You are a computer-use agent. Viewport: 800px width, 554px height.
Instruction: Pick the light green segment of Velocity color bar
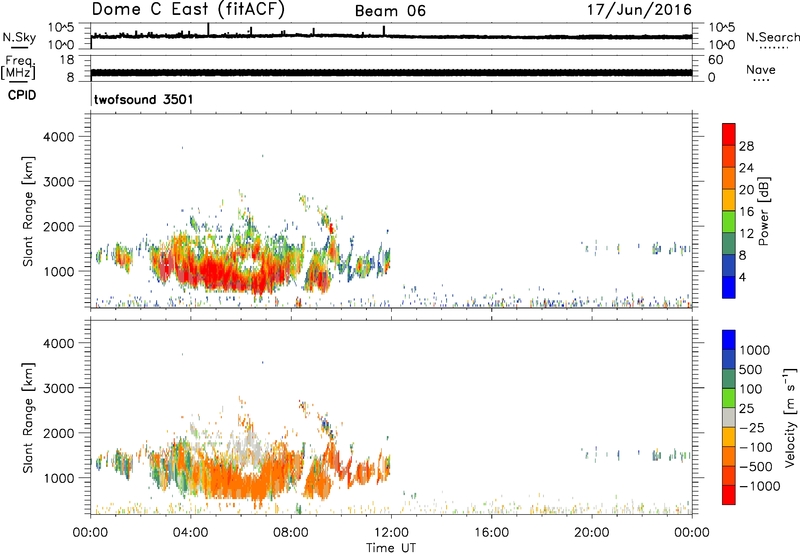coord(729,398)
